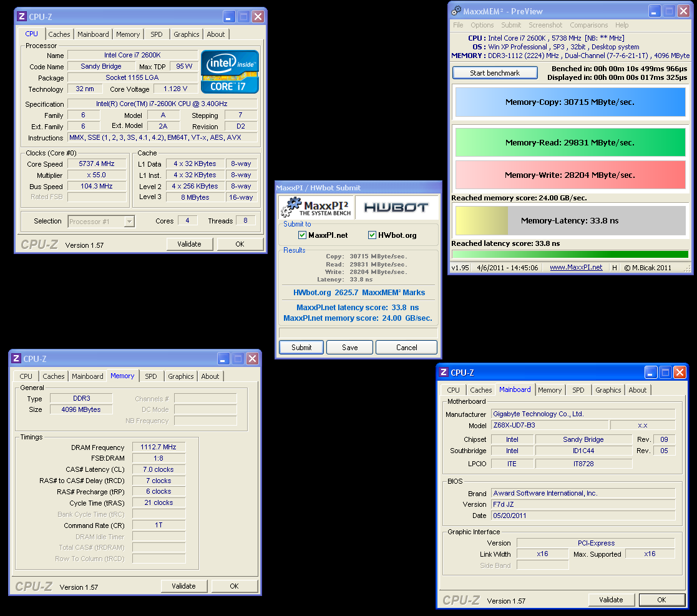Click the motherboard model Z68X-UD7-B3
Screen dimensions: 697x616
coord(549,426)
